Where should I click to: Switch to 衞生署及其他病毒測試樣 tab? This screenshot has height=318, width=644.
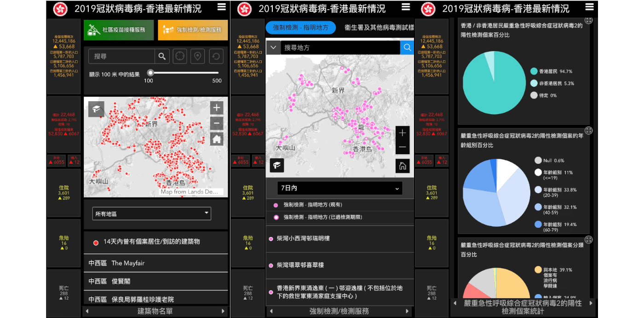tap(379, 28)
